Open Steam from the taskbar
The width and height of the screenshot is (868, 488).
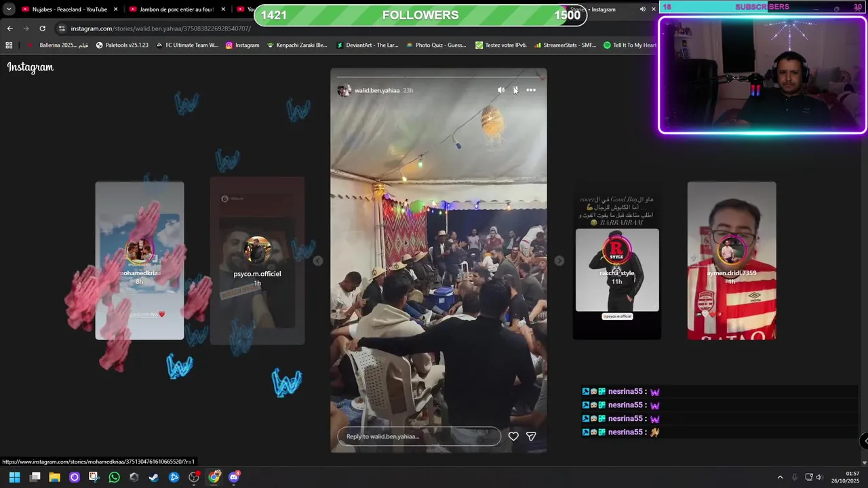(154, 477)
